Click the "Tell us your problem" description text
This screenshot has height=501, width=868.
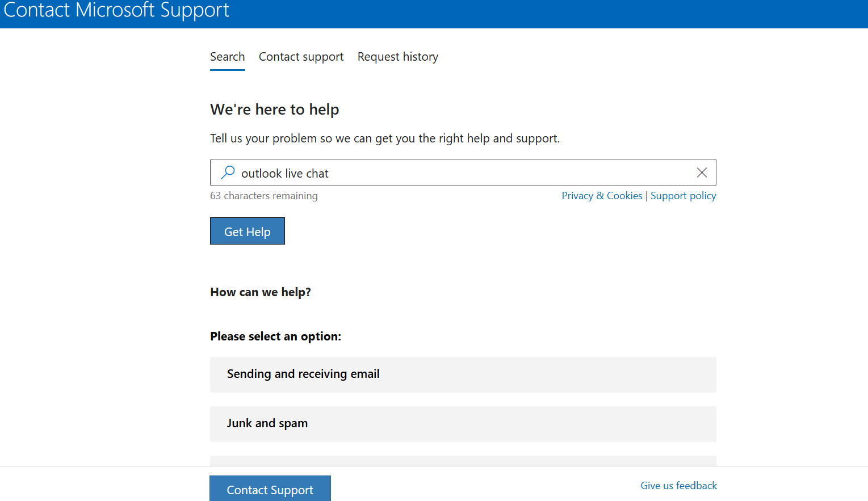385,138
